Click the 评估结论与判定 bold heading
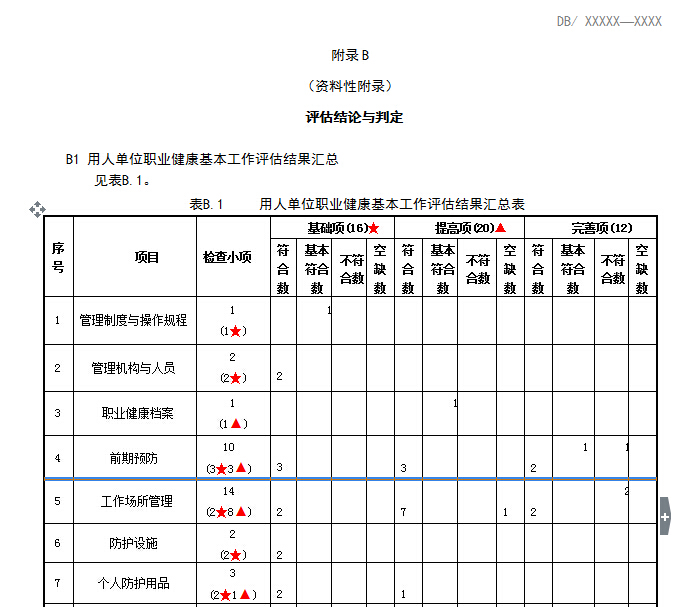Image resolution: width=700 pixels, height=607 pixels. pyautogui.click(x=354, y=117)
